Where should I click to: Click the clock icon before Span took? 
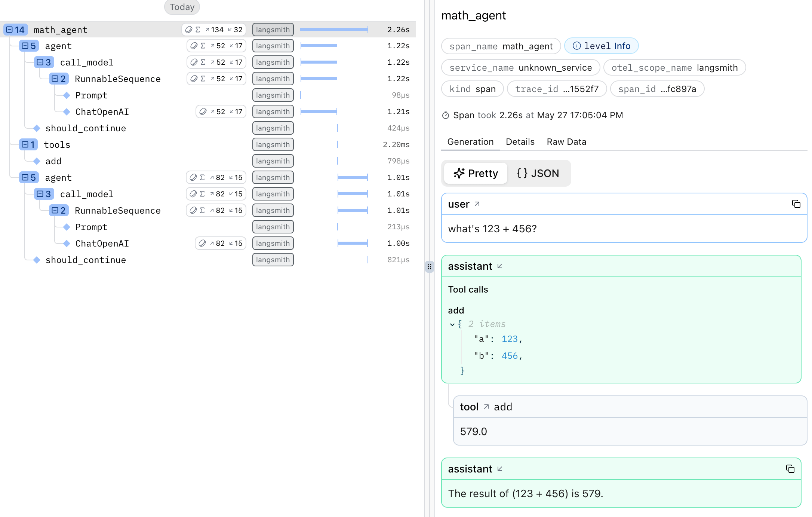tap(445, 115)
